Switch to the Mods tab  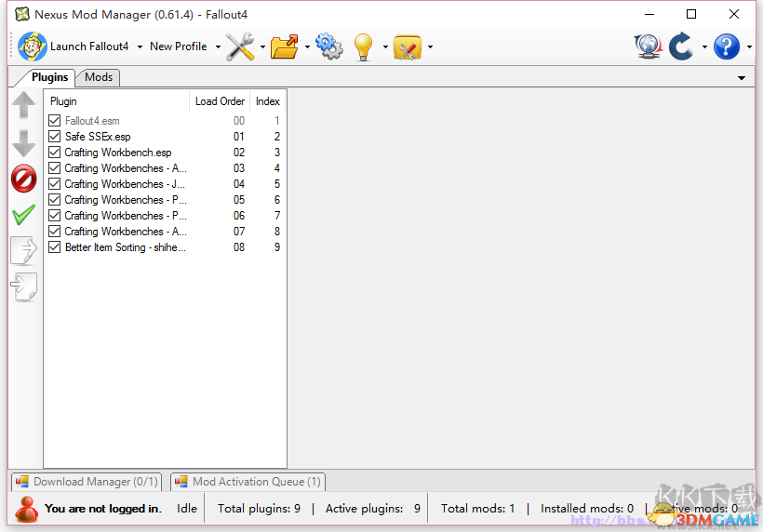[99, 77]
